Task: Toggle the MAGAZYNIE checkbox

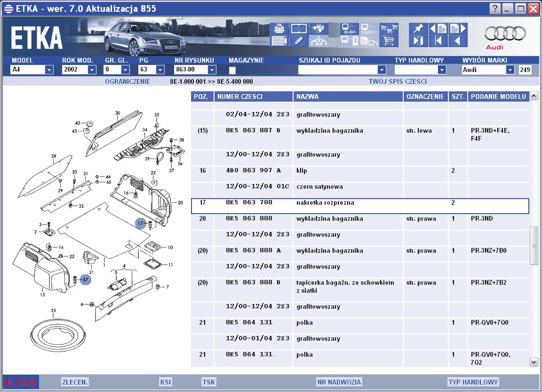Action: pos(232,70)
